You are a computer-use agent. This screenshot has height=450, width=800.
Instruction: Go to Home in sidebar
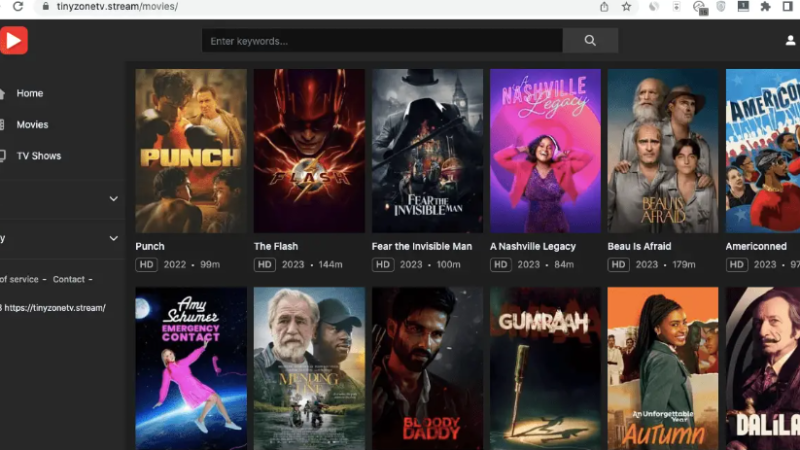point(29,93)
